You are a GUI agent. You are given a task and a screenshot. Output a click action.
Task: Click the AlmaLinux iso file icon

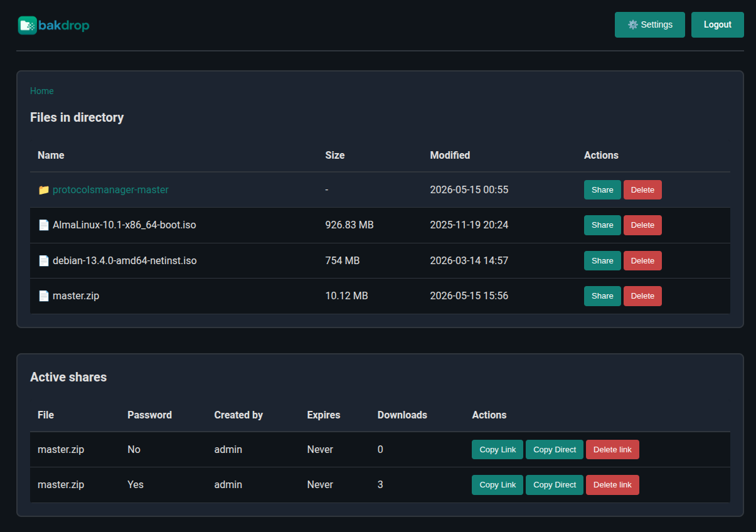43,225
